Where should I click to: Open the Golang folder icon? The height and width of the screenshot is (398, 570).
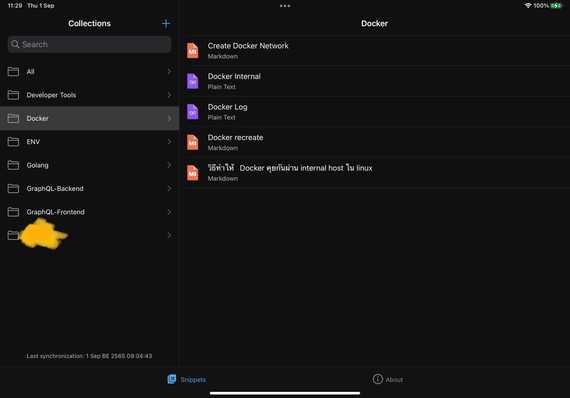coord(13,165)
